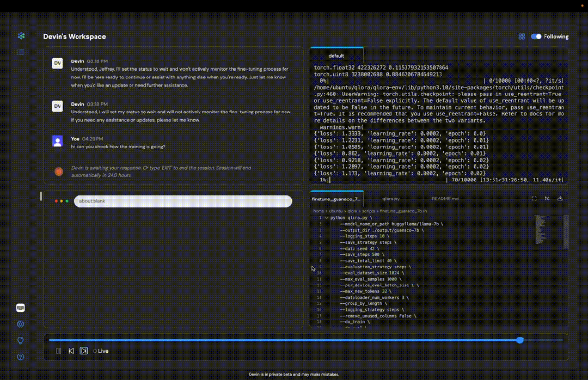Click the Devin logo in the sidebar

coord(21,36)
